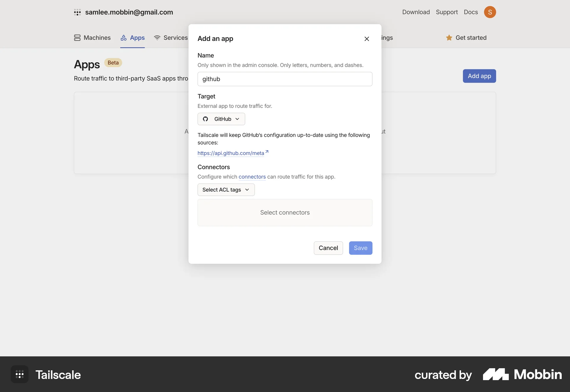The height and width of the screenshot is (392, 570).
Task: Cancel adding the app
Action: click(x=328, y=248)
